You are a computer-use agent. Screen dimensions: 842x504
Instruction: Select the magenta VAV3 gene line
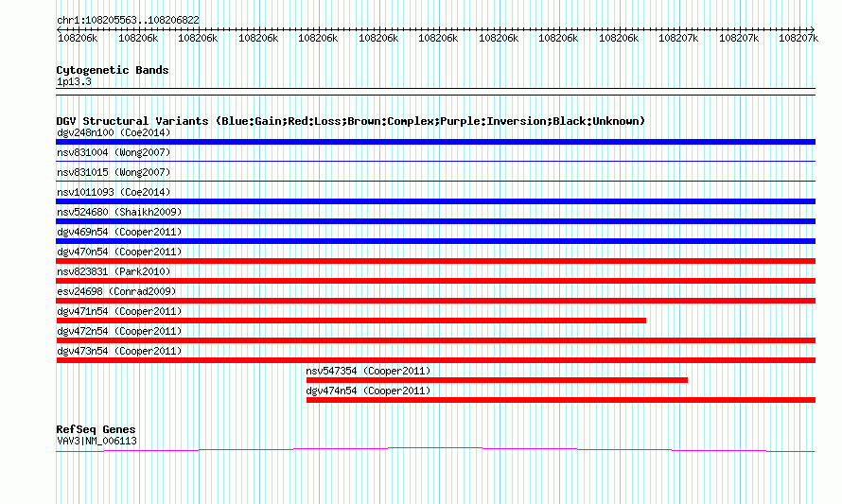[x=435, y=449]
